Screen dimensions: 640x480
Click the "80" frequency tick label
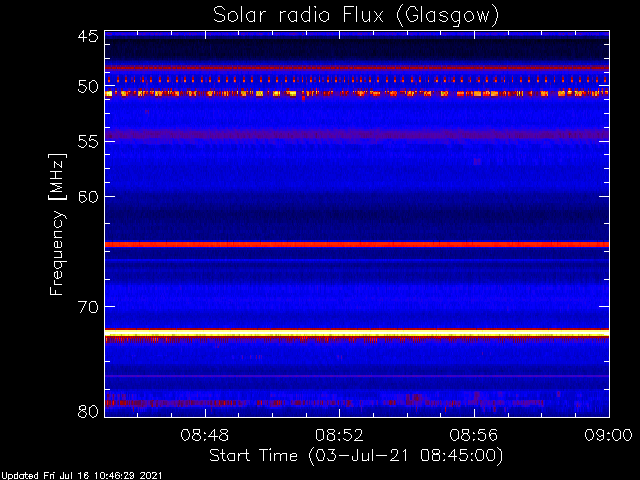point(88,411)
